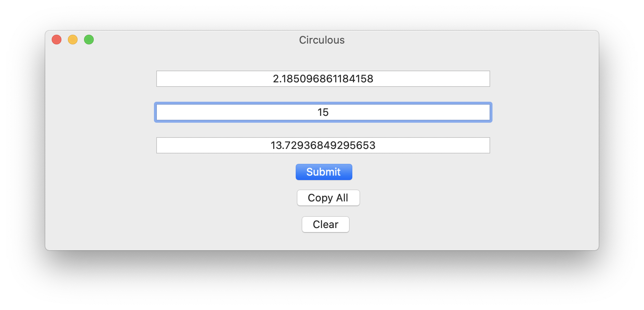644x310 pixels.
Task: Close the Circulous window
Action: [57, 40]
